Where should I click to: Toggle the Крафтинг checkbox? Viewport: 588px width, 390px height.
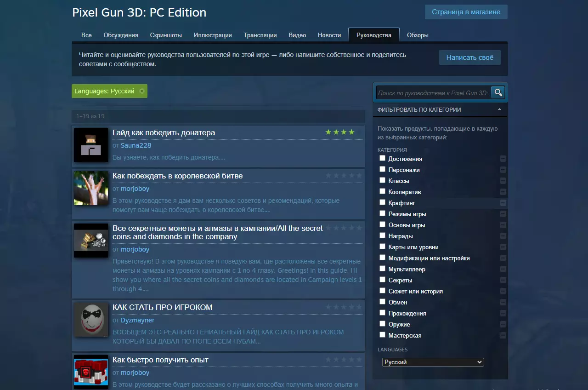382,202
